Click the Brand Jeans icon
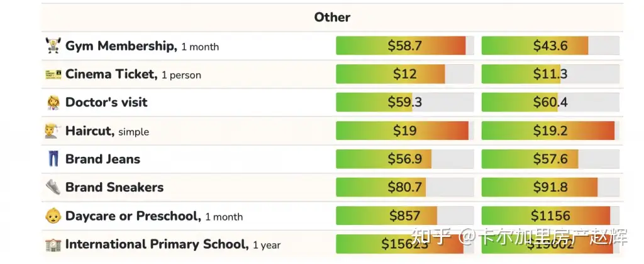 point(53,159)
